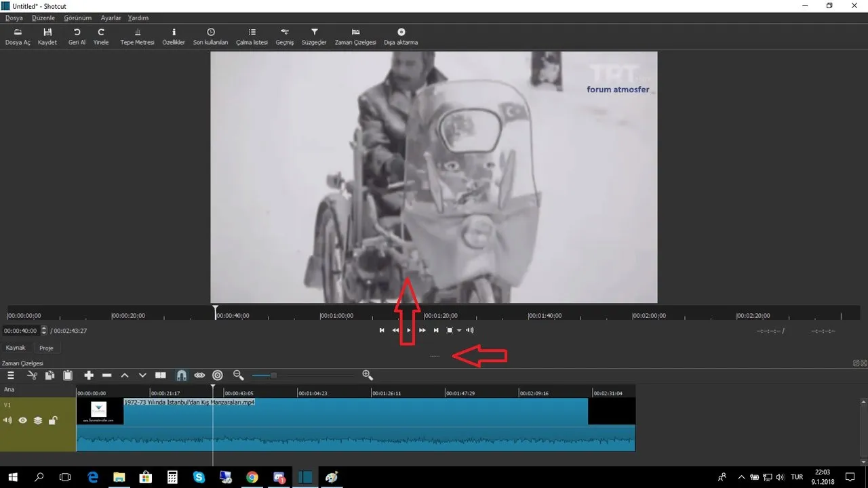This screenshot has width=868, height=488.
Task: Open Skype from the taskbar
Action: pos(199,477)
